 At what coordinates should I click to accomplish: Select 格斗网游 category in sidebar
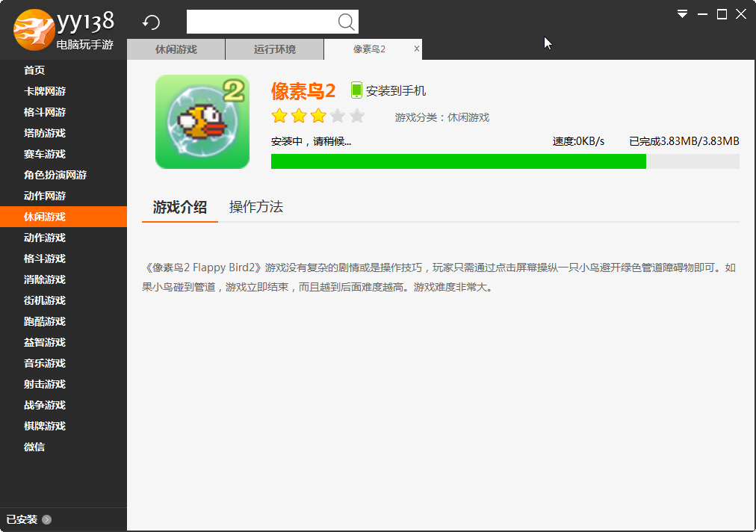click(45, 112)
